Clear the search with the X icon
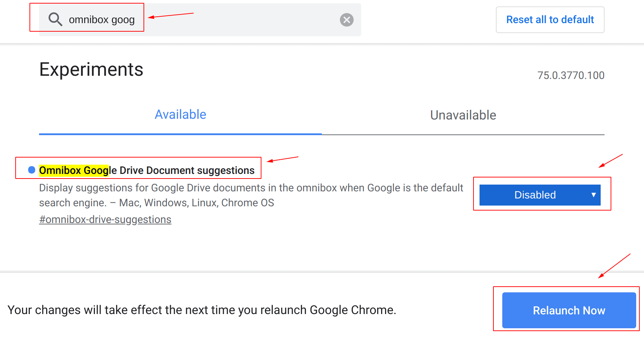The height and width of the screenshot is (340, 644). [x=347, y=20]
